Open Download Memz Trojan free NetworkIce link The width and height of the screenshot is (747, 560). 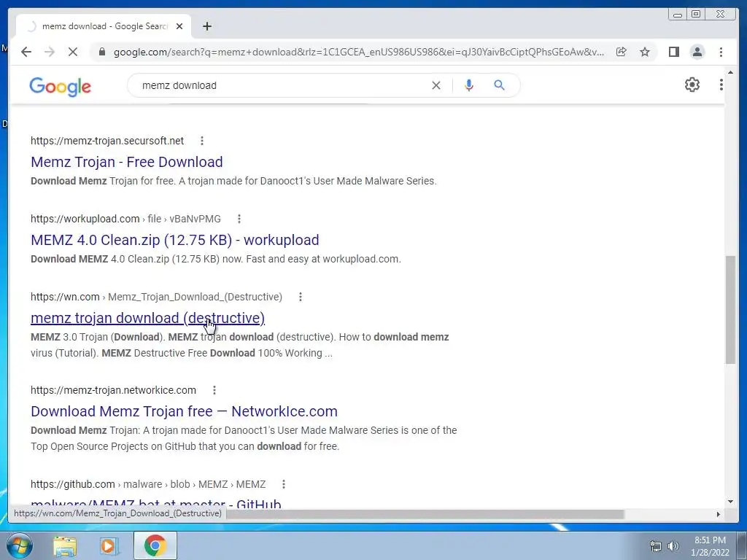coord(184,411)
